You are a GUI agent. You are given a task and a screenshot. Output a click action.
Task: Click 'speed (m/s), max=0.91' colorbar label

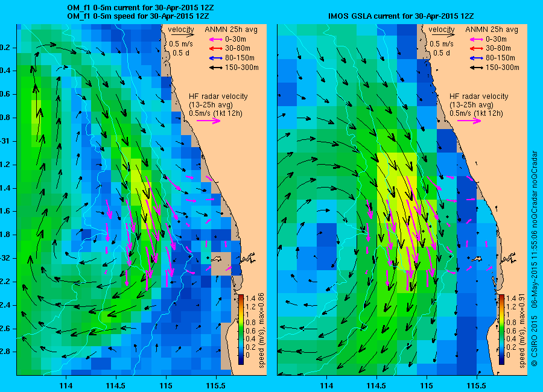point(522,330)
